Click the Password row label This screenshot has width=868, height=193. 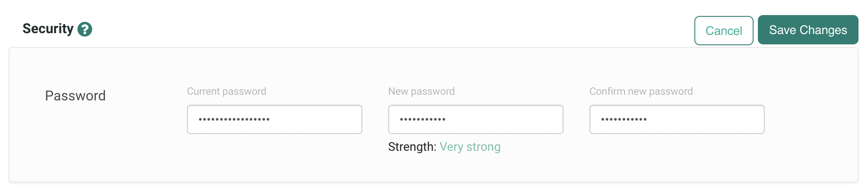[x=76, y=96]
